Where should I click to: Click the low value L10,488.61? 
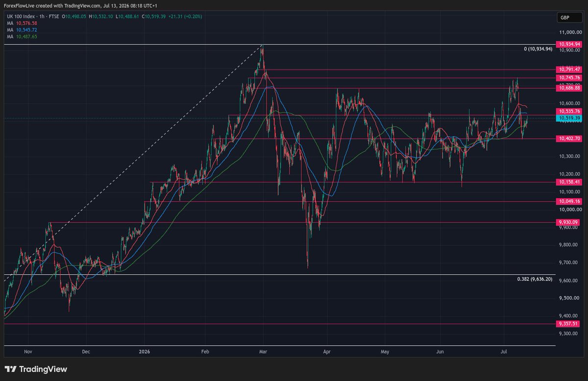[x=128, y=17]
